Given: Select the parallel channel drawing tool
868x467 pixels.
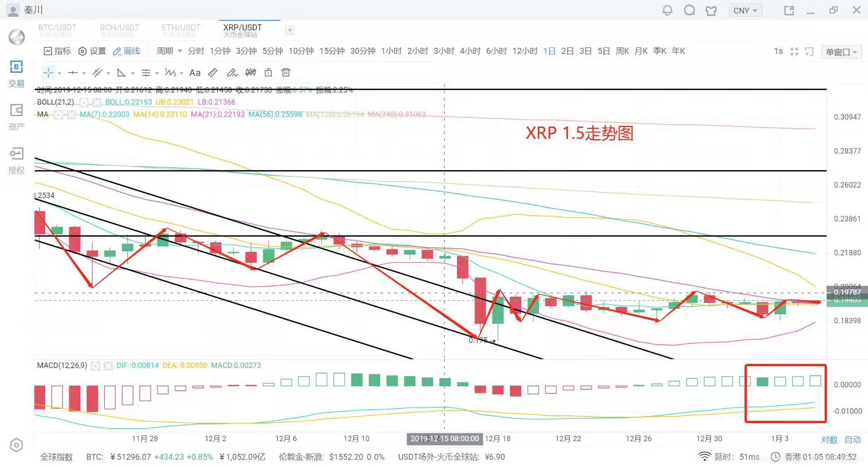Looking at the screenshot, I should (97, 72).
